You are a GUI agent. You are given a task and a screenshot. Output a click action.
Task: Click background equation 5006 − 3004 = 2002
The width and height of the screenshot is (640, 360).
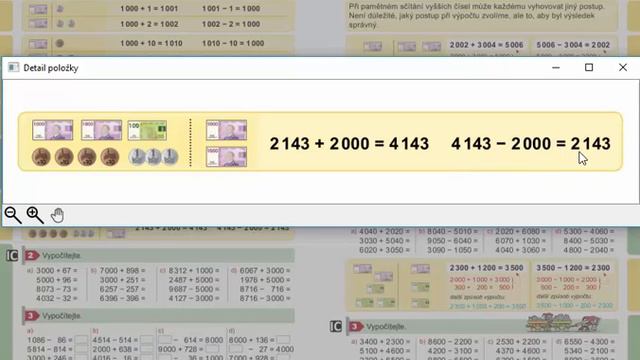pos(573,45)
